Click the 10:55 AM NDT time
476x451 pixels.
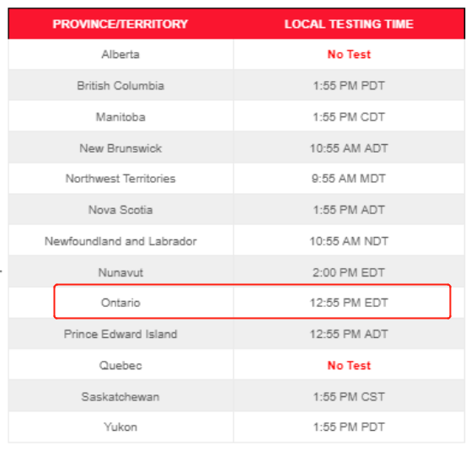tap(349, 241)
